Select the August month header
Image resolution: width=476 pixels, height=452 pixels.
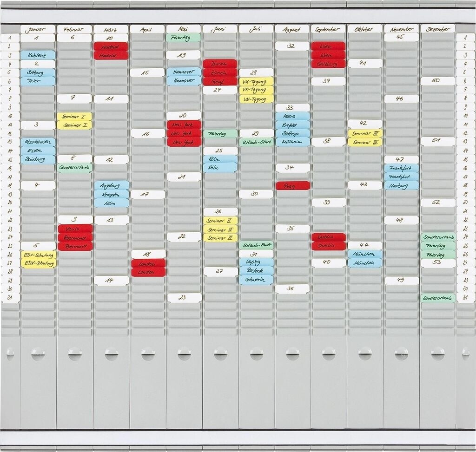click(x=292, y=29)
